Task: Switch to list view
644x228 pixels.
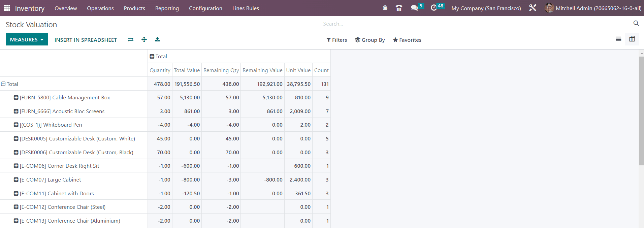Action: pos(618,39)
